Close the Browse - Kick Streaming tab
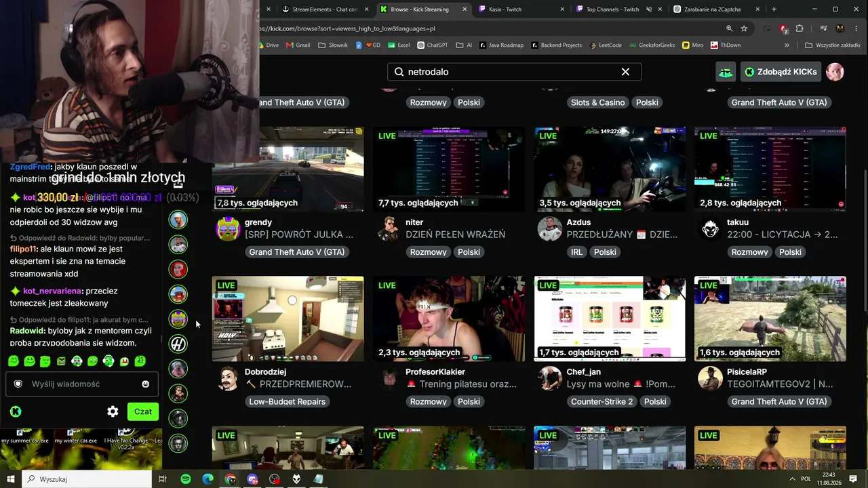Image resolution: width=868 pixels, height=488 pixels. coord(465,9)
